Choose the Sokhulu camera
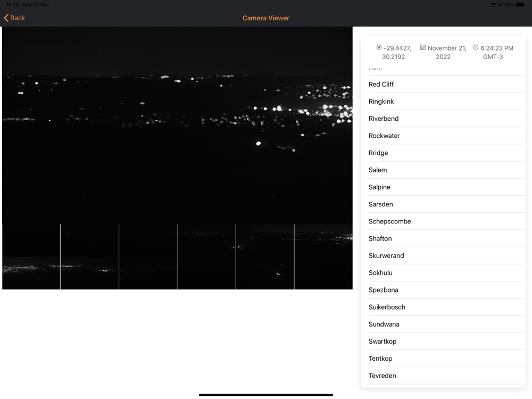This screenshot has height=399, width=532. click(447, 273)
